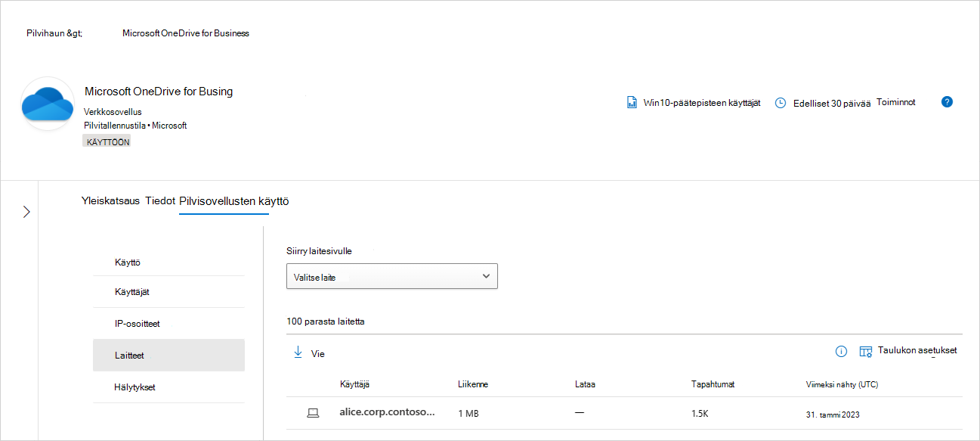980x441 pixels.
Task: Click the report icon beside Win10-päätepisteen käyttäjät
Action: (632, 102)
